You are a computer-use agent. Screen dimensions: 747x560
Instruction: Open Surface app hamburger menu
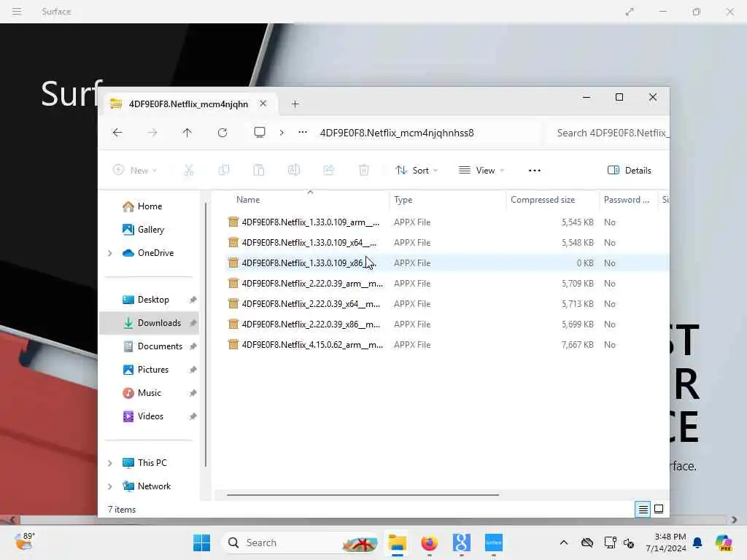tap(17, 12)
